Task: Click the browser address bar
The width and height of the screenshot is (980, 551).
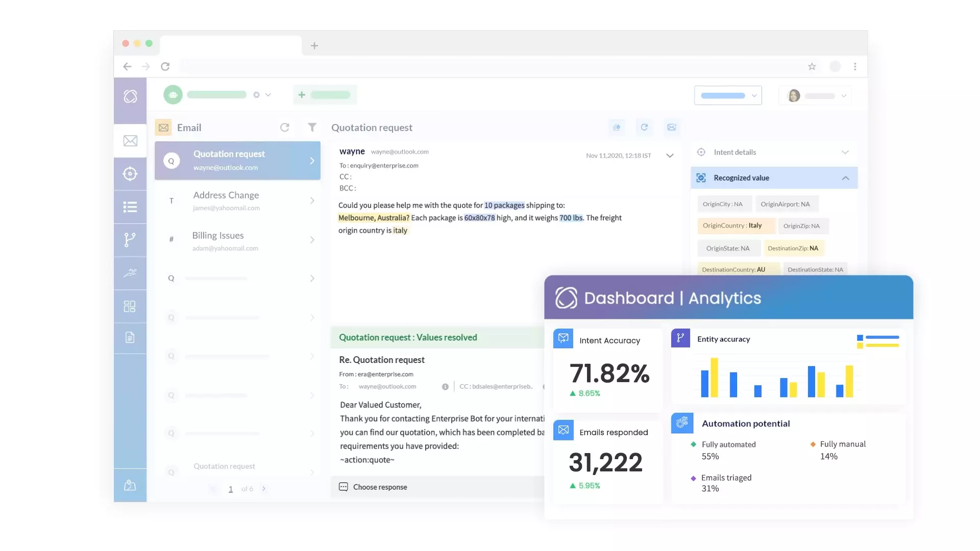Action: pos(490,66)
